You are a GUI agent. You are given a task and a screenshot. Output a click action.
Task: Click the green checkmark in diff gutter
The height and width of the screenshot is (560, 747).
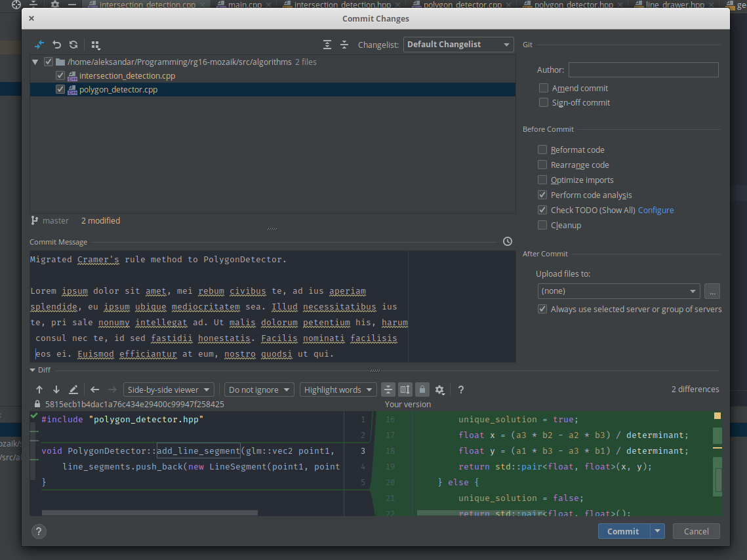(x=34, y=416)
